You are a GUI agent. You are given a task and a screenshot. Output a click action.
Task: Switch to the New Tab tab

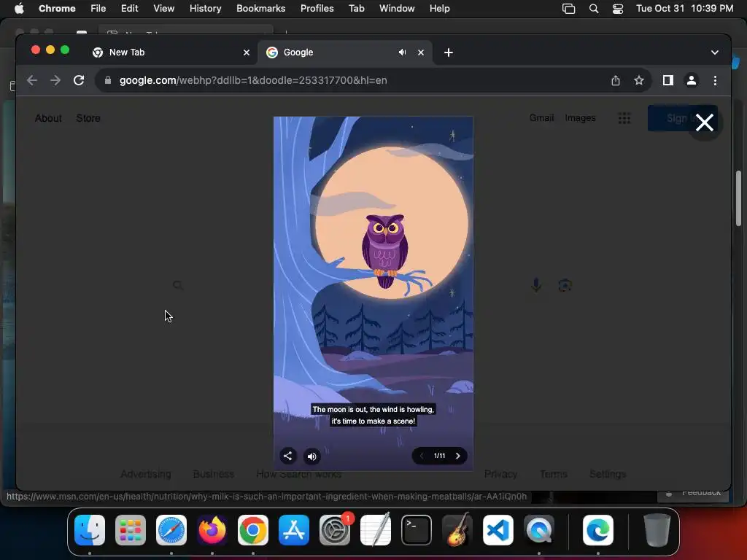171,52
